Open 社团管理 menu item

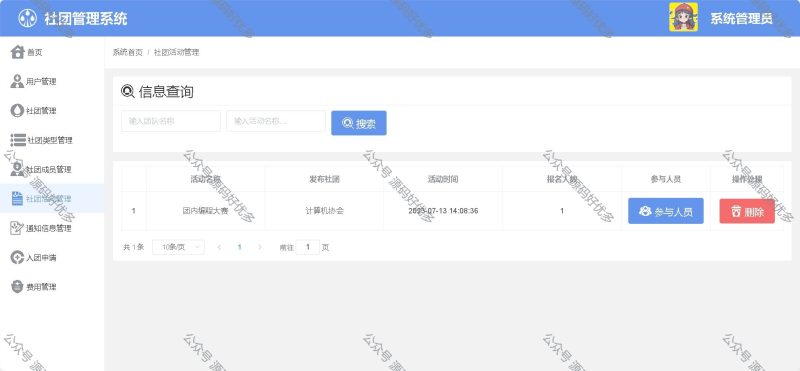[x=52, y=111]
